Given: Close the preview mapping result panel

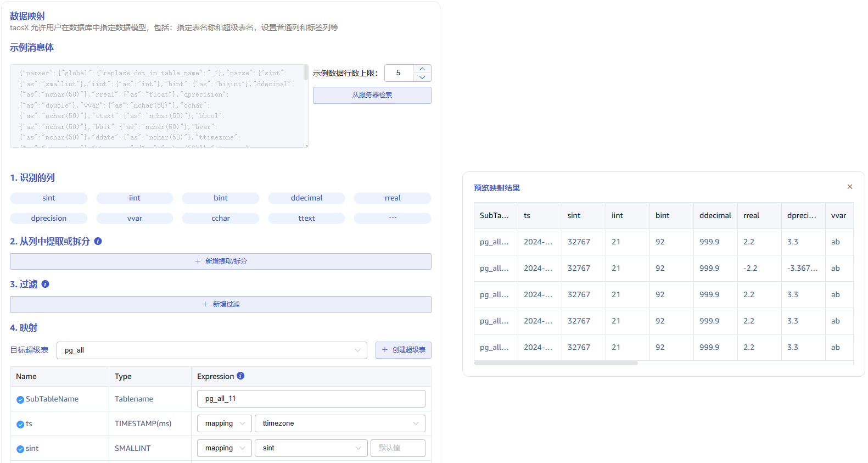Looking at the screenshot, I should click(x=849, y=187).
